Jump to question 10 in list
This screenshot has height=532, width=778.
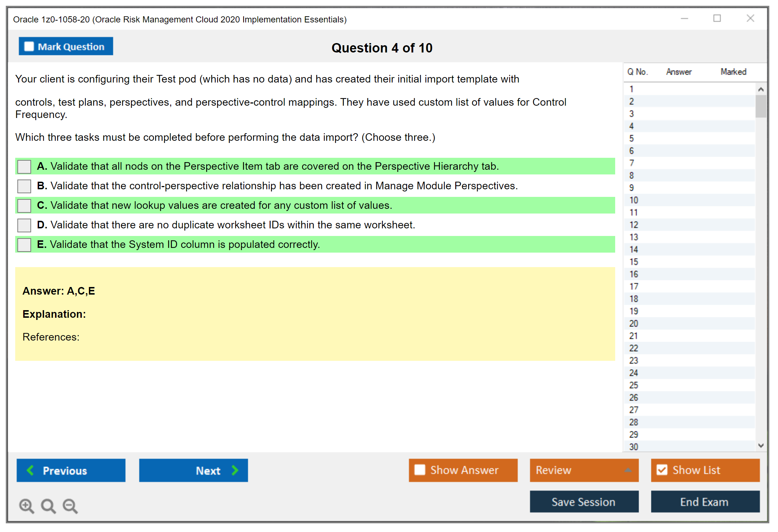(x=634, y=200)
